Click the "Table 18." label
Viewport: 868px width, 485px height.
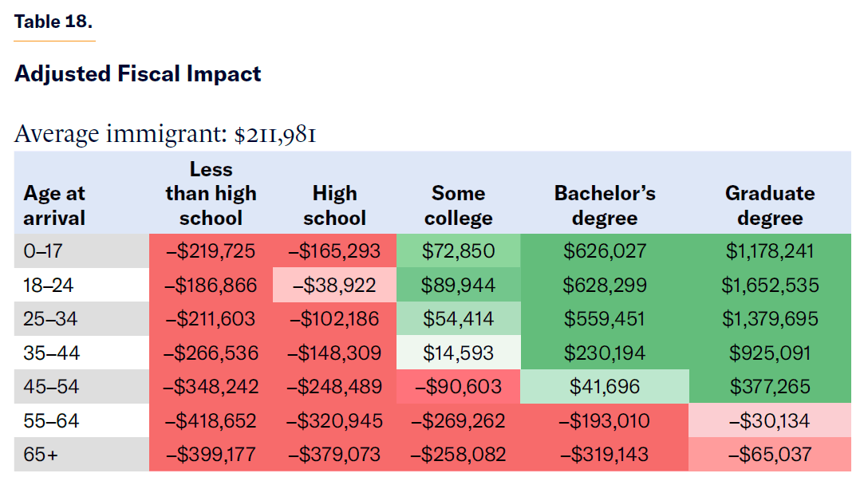pos(53,22)
